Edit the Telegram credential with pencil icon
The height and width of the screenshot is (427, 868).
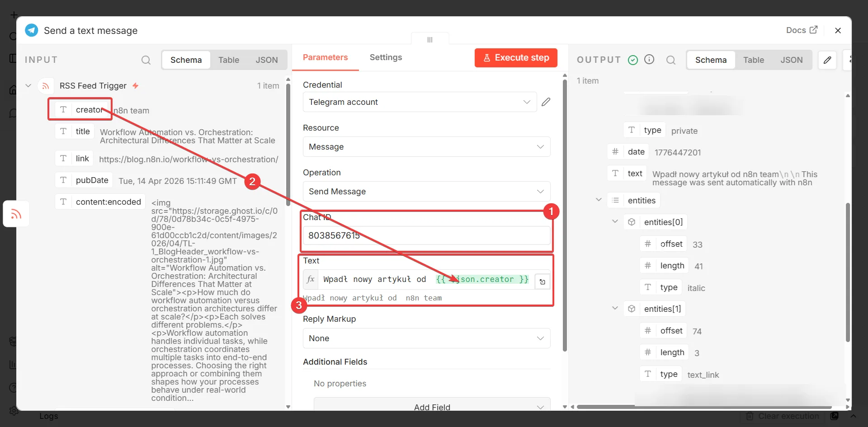pyautogui.click(x=546, y=102)
